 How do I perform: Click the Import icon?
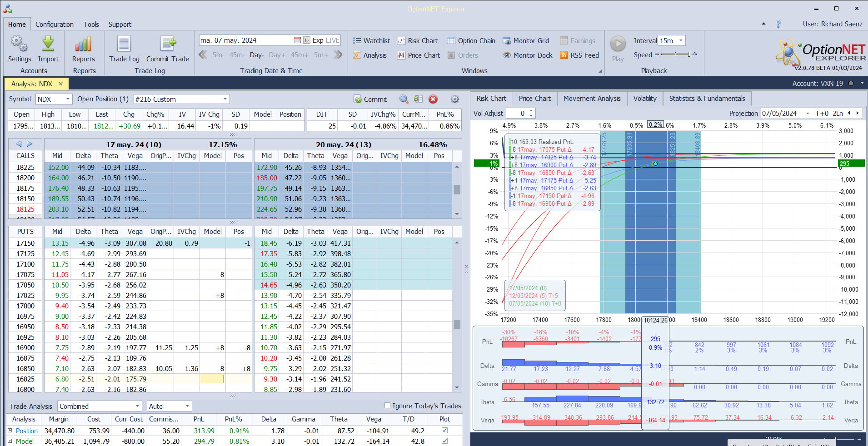[48, 44]
